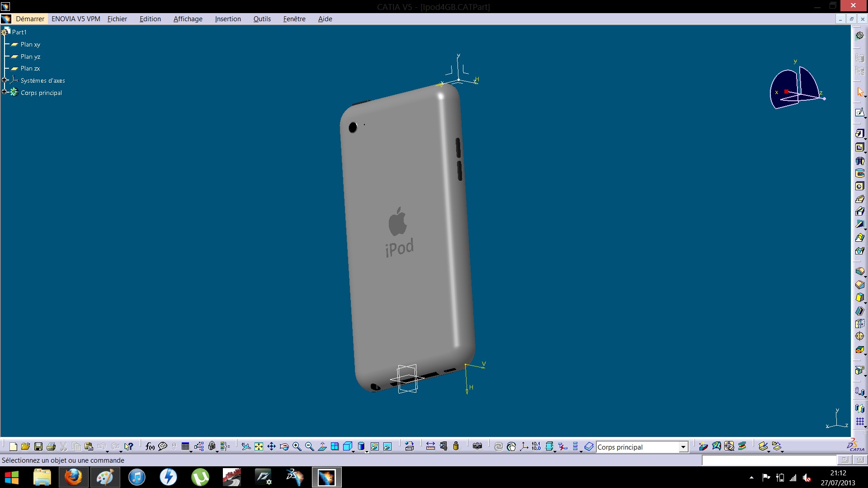The height and width of the screenshot is (488, 868).
Task: Click the Zoom Out magnifier
Action: (310, 447)
